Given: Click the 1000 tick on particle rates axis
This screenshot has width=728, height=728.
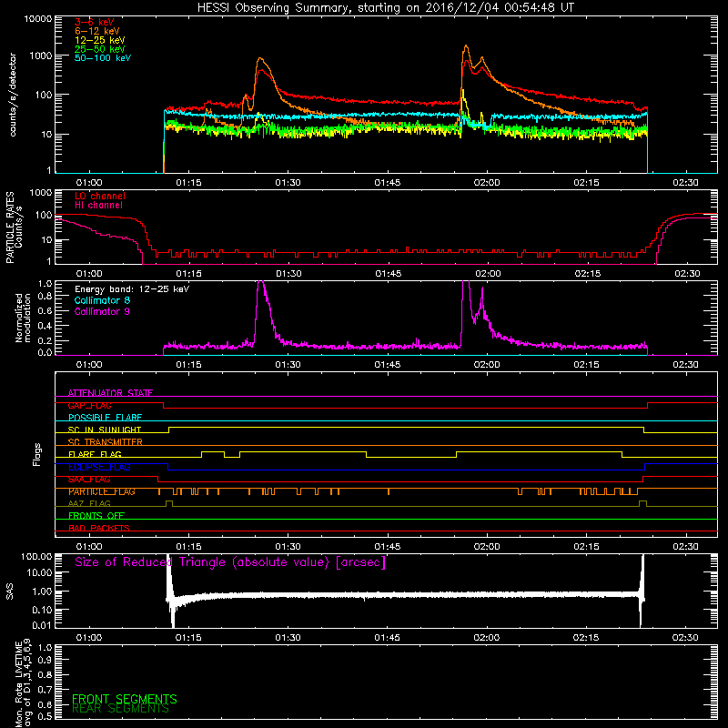Looking at the screenshot, I should [41, 193].
